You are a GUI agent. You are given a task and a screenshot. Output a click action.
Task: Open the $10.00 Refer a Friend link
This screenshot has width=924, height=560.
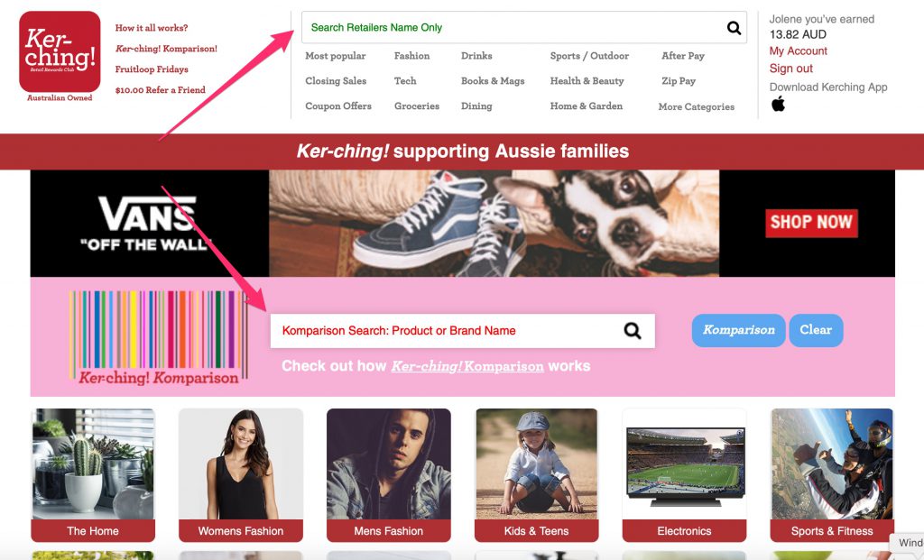(161, 90)
